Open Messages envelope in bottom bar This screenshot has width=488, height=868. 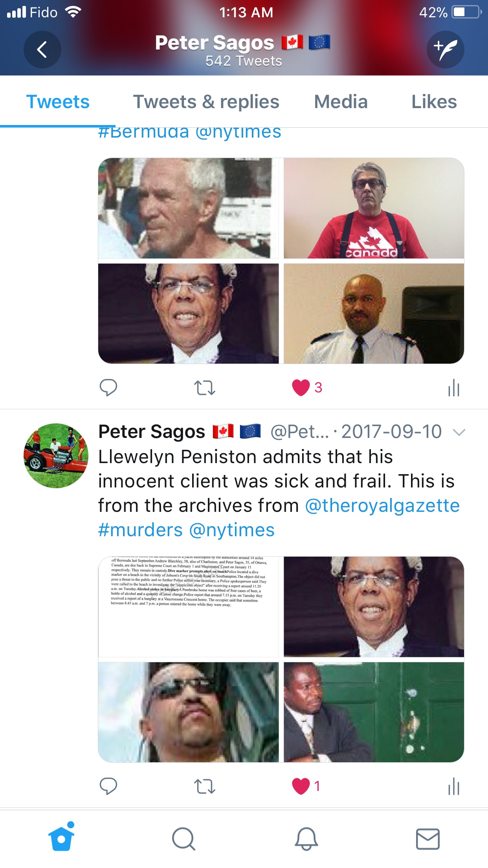pos(428,839)
